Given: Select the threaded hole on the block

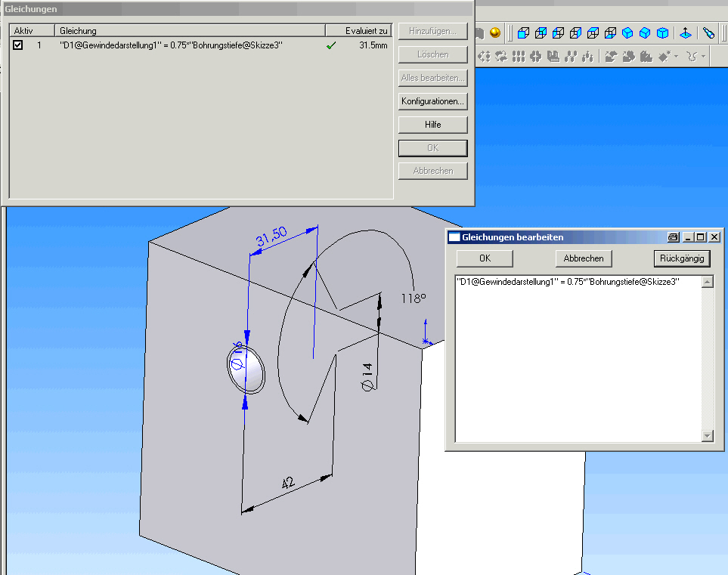Looking at the screenshot, I should (246, 370).
